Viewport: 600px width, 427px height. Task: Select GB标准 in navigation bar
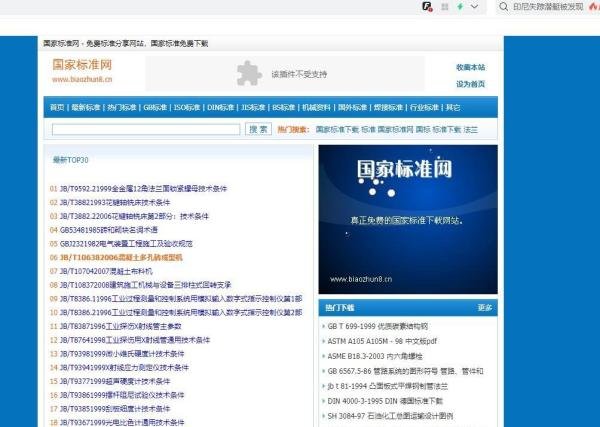155,108
